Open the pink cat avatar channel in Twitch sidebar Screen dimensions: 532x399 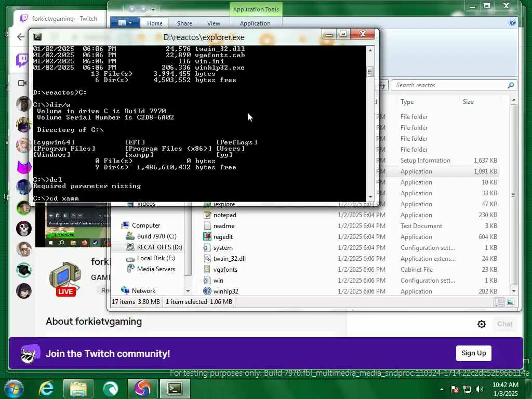click(x=24, y=166)
